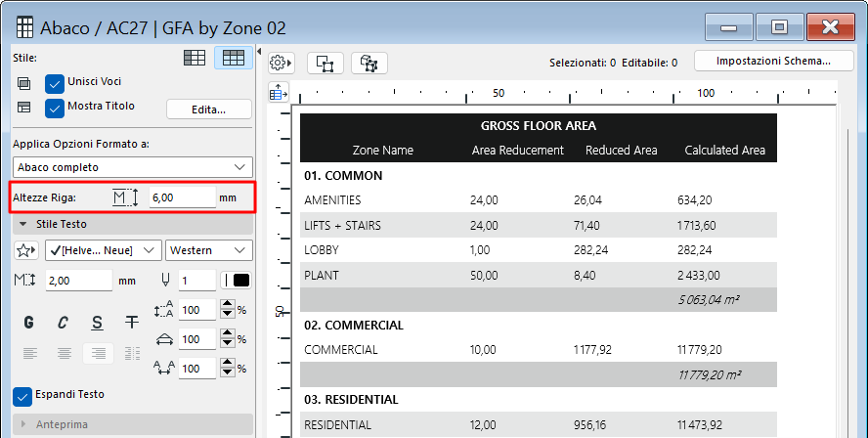Open the Western encoding dropdown
The width and height of the screenshot is (868, 438).
coord(209,251)
